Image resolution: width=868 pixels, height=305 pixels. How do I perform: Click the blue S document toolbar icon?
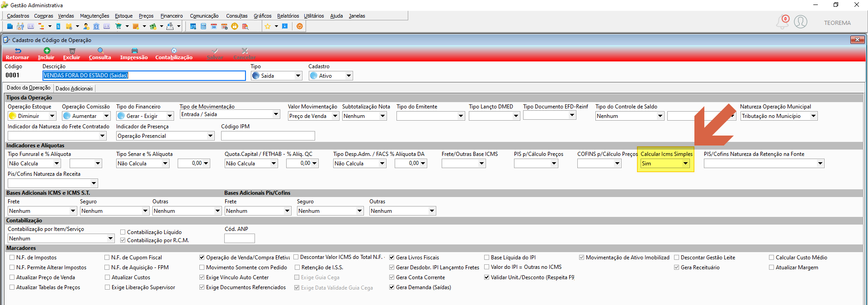click(x=58, y=26)
